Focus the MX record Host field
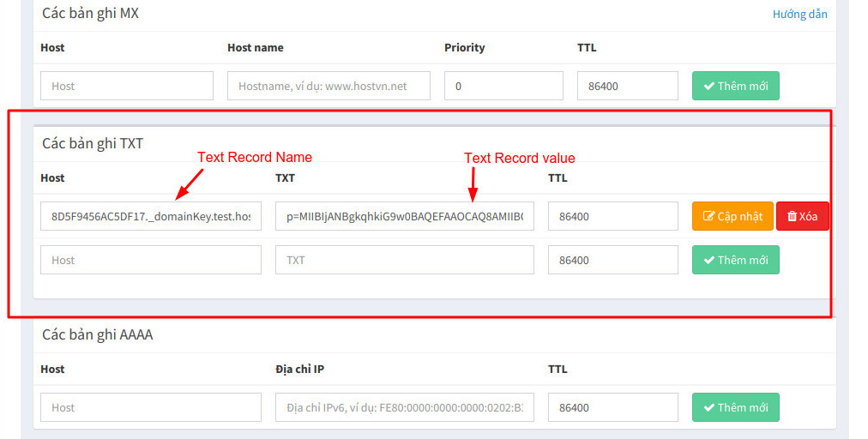 [x=126, y=86]
